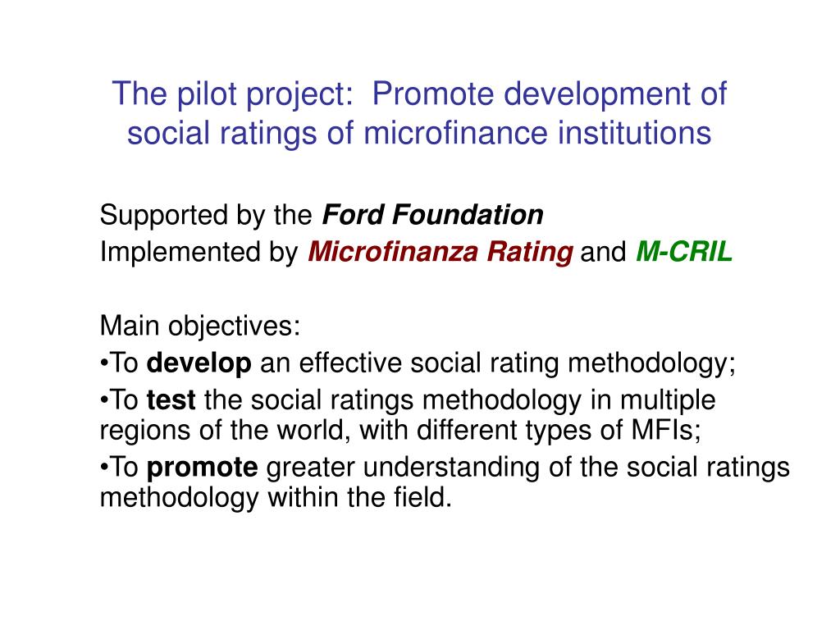Click the slide title starting 'The pilot project'
The image size is (840, 630).
click(419, 113)
